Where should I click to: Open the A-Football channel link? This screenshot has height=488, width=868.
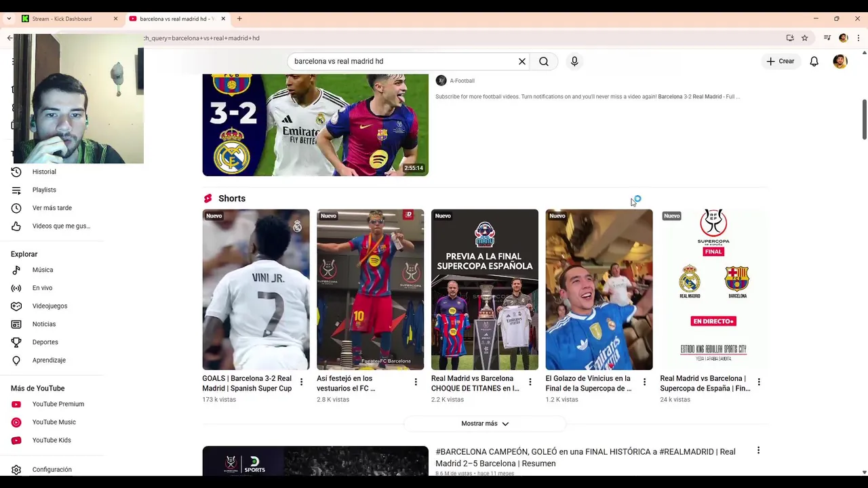[462, 81]
